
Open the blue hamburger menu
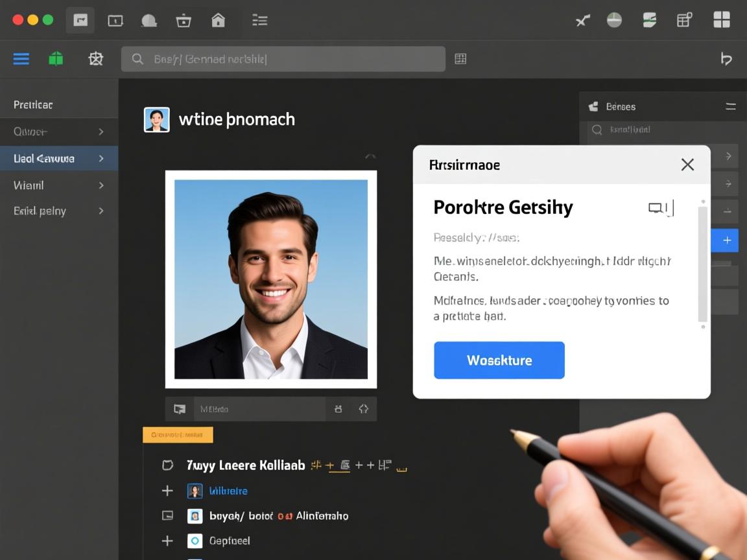[21, 59]
